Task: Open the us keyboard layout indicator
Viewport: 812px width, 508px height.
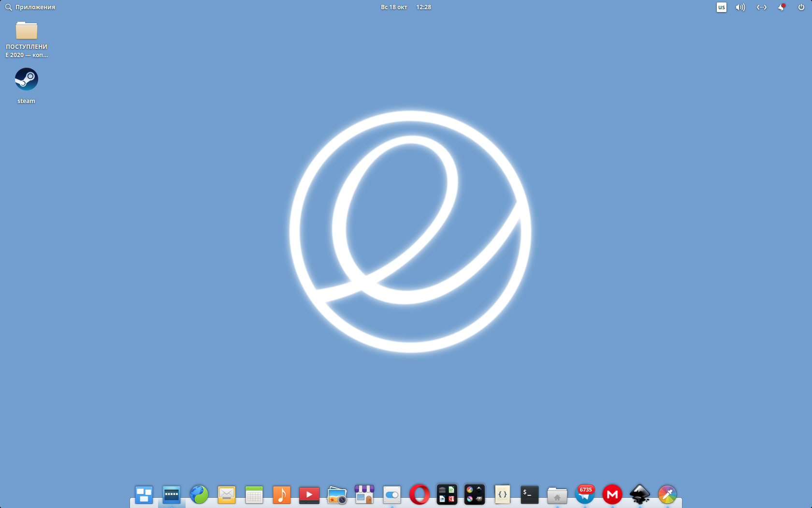Action: click(721, 7)
